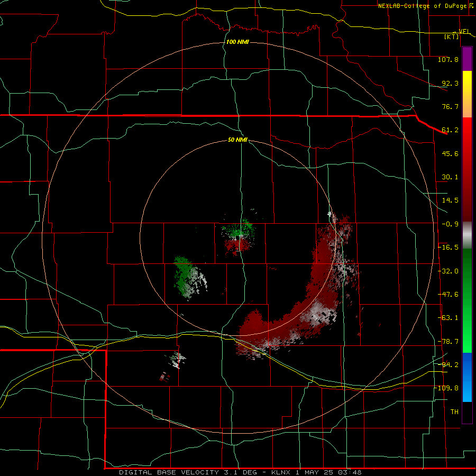The width and height of the screenshot is (476, 476).
Task: Click the purple segment of the velocity color bar
Action: click(467, 59)
